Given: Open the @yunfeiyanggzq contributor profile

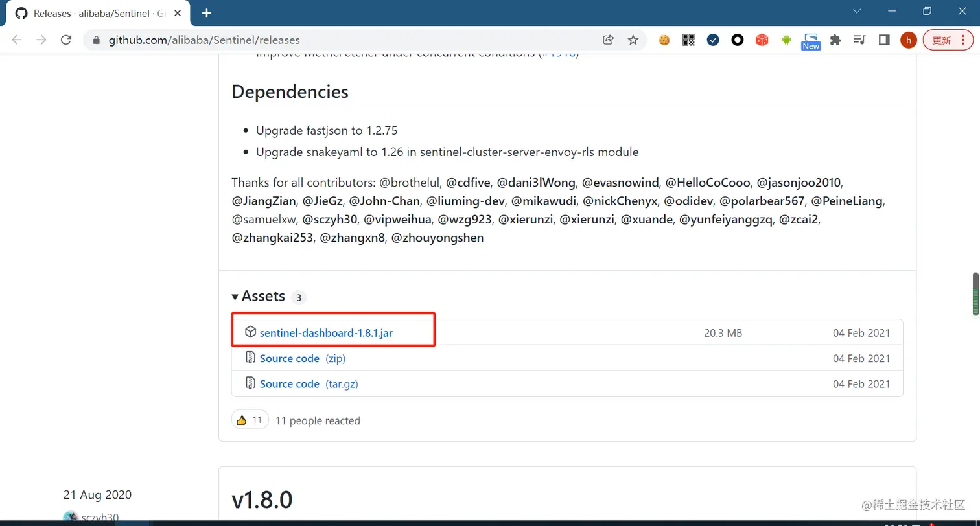Looking at the screenshot, I should tap(726, 219).
